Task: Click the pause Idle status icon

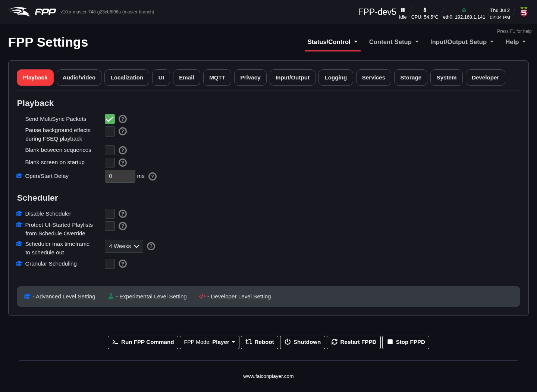Action: [x=403, y=10]
